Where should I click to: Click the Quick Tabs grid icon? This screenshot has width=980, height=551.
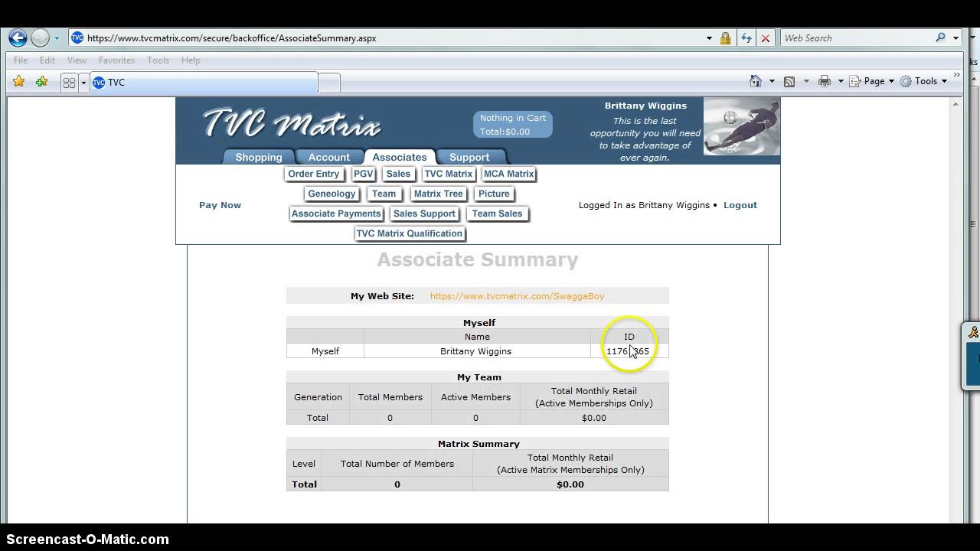[69, 82]
